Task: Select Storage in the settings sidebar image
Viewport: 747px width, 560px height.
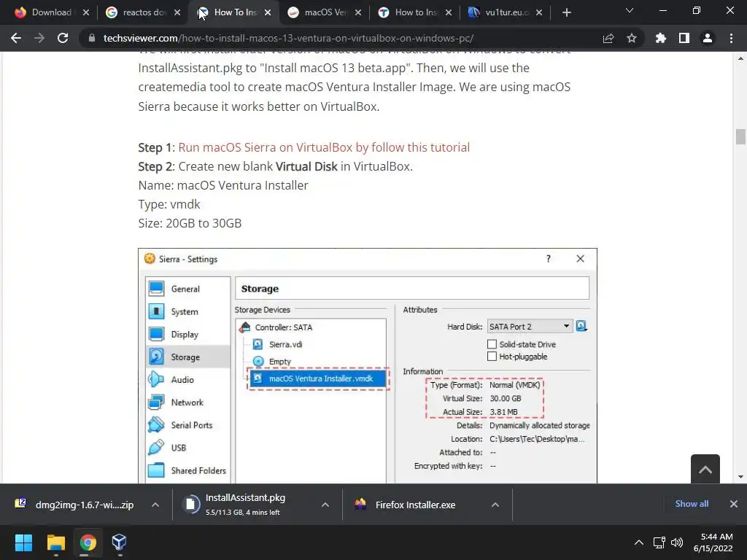Action: (187, 357)
